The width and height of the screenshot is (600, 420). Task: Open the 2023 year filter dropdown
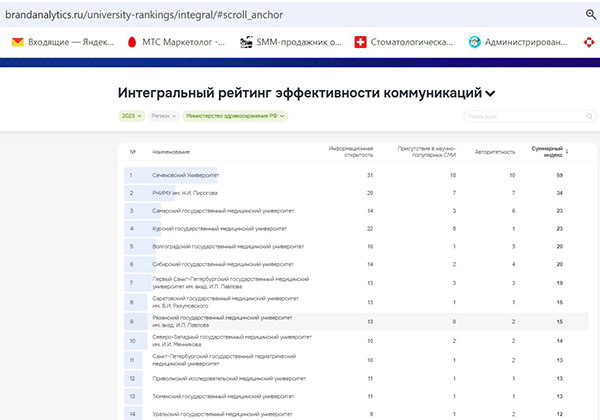pos(133,116)
